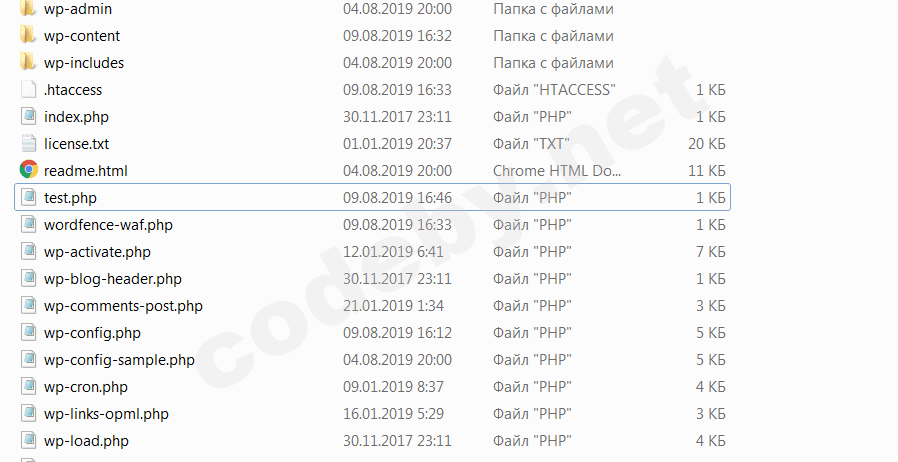Click the .htaccess blank file icon
This screenshot has height=462, width=898.
[28, 90]
